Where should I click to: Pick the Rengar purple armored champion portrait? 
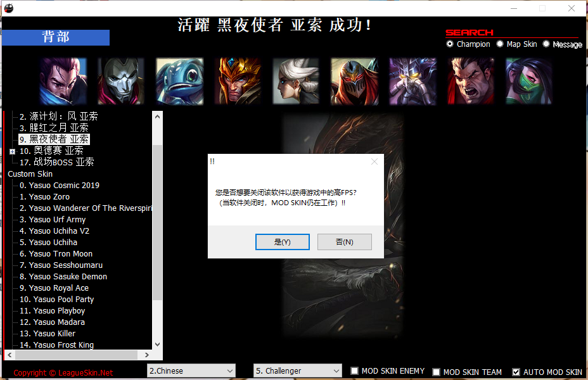pos(412,81)
